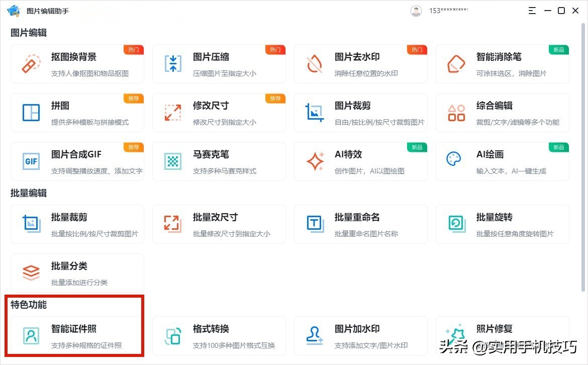The width and height of the screenshot is (588, 365).
Task: Select the 智能消除笔 smart eraser icon
Action: pyautogui.click(x=455, y=63)
